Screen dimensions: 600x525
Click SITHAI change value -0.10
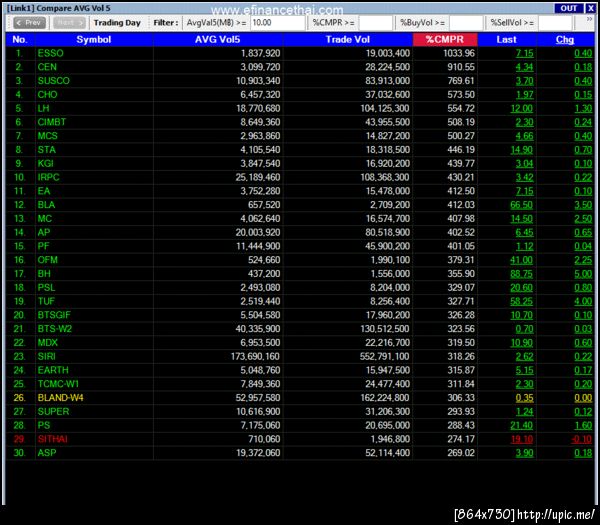582,439
